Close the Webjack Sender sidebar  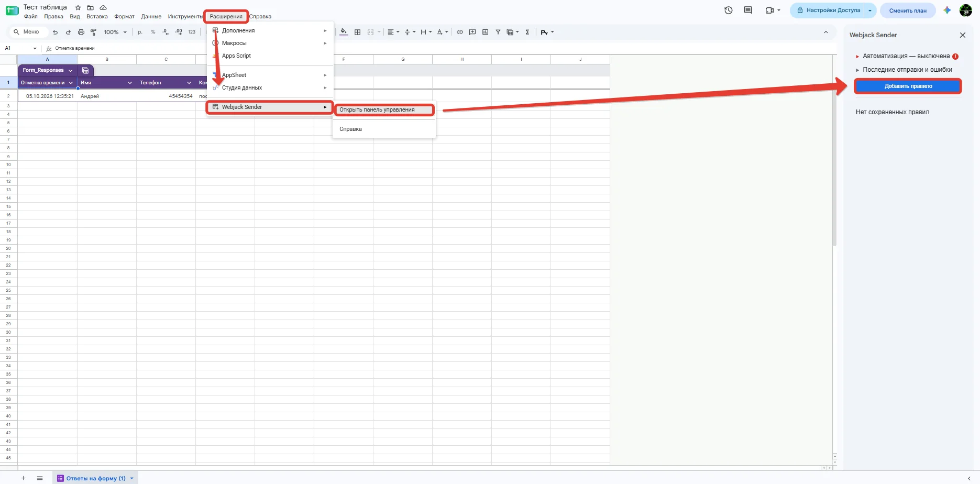(x=962, y=35)
